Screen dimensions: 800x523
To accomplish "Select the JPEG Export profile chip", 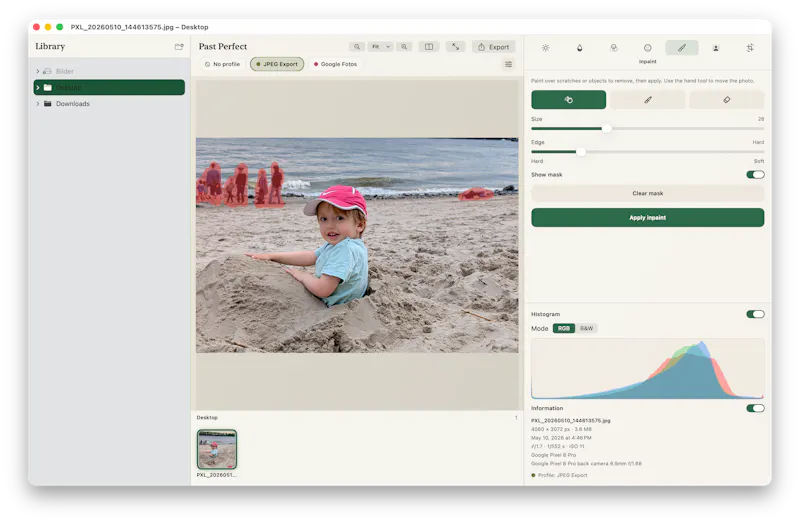I will 277,64.
